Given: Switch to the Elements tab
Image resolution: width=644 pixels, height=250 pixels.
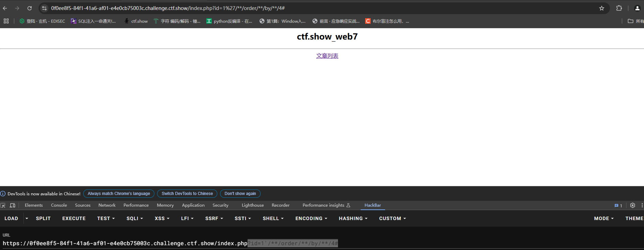Looking at the screenshot, I should (34, 205).
